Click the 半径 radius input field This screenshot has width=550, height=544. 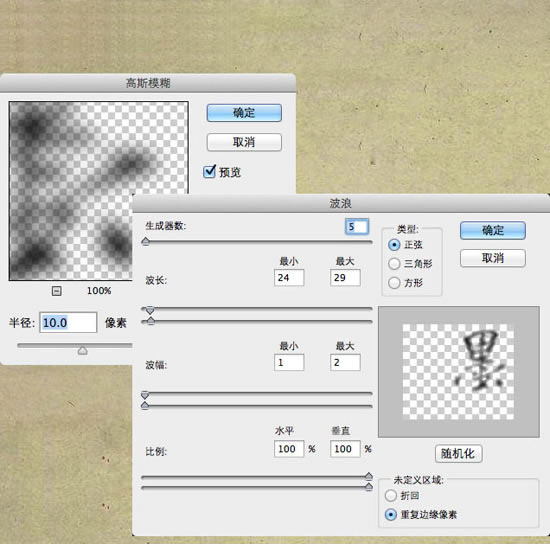click(68, 322)
